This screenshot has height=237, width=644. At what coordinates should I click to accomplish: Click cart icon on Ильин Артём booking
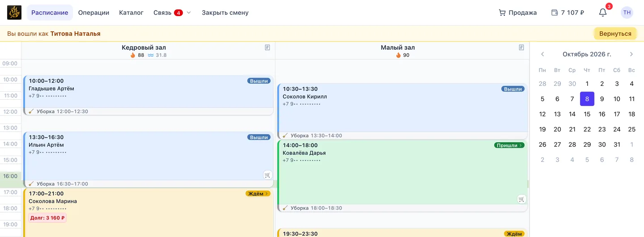tap(267, 175)
